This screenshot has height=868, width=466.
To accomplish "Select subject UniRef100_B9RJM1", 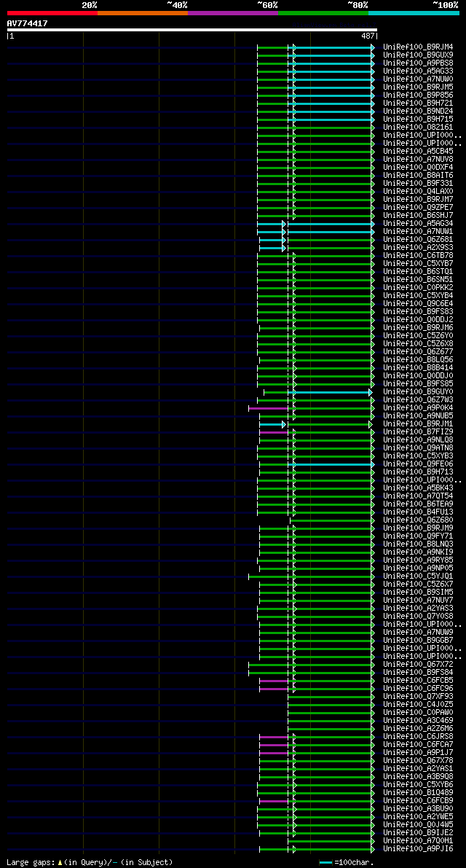I will [418, 424].
